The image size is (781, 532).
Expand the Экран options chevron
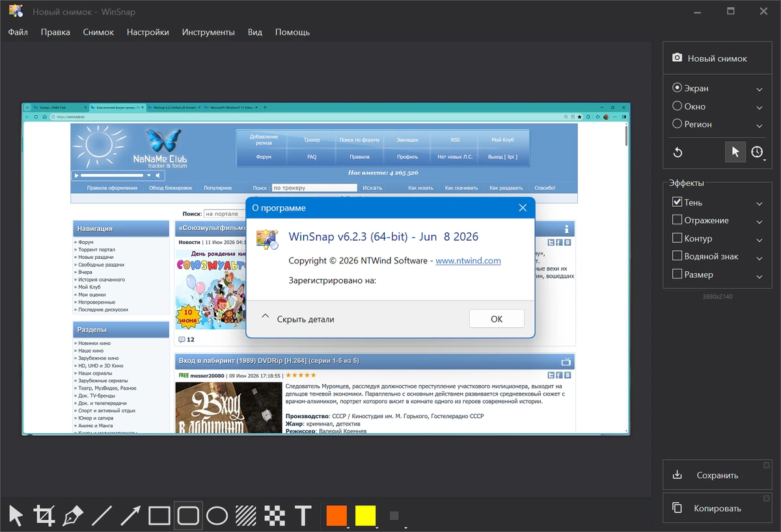760,89
